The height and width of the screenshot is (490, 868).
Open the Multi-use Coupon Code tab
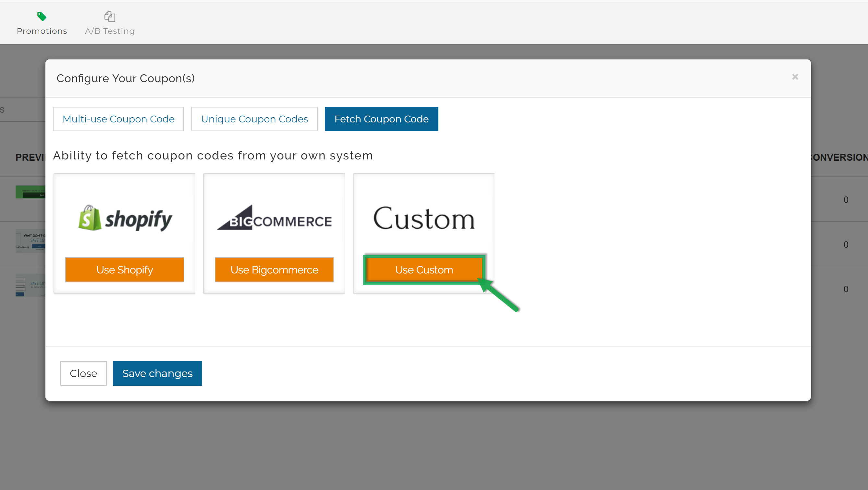pos(118,119)
